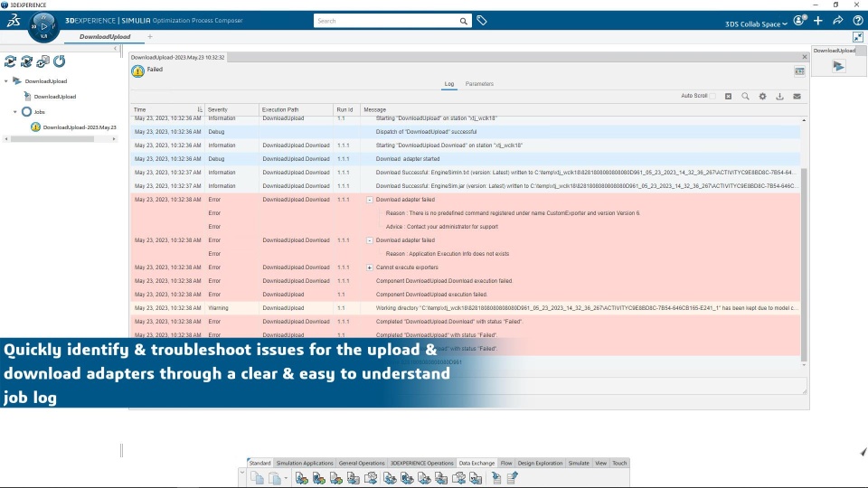Select DownloadUpload-2023.May.23 job in tree

tap(80, 127)
